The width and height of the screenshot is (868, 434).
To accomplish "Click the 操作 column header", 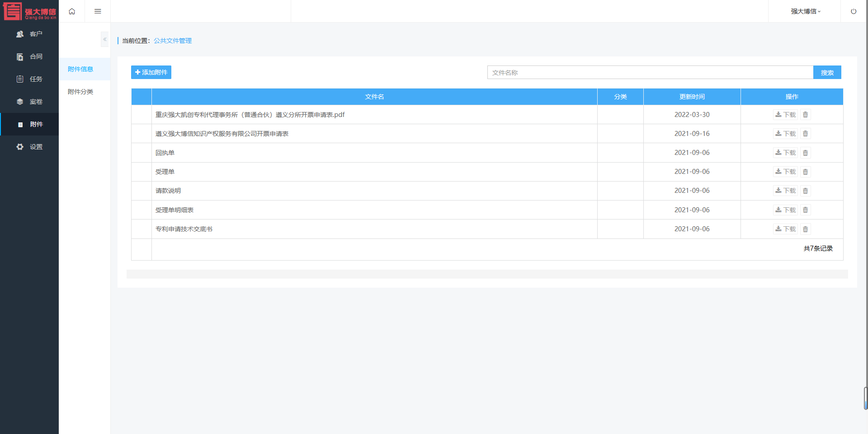I will (x=792, y=97).
